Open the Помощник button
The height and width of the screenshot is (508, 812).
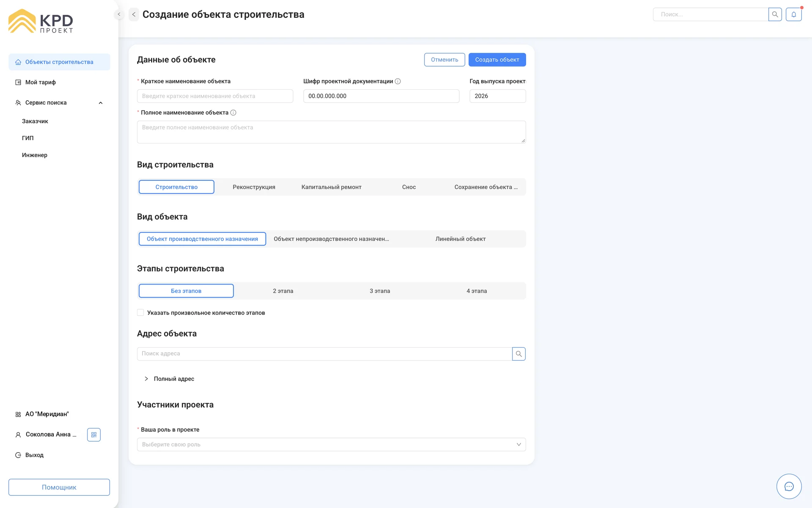59,487
